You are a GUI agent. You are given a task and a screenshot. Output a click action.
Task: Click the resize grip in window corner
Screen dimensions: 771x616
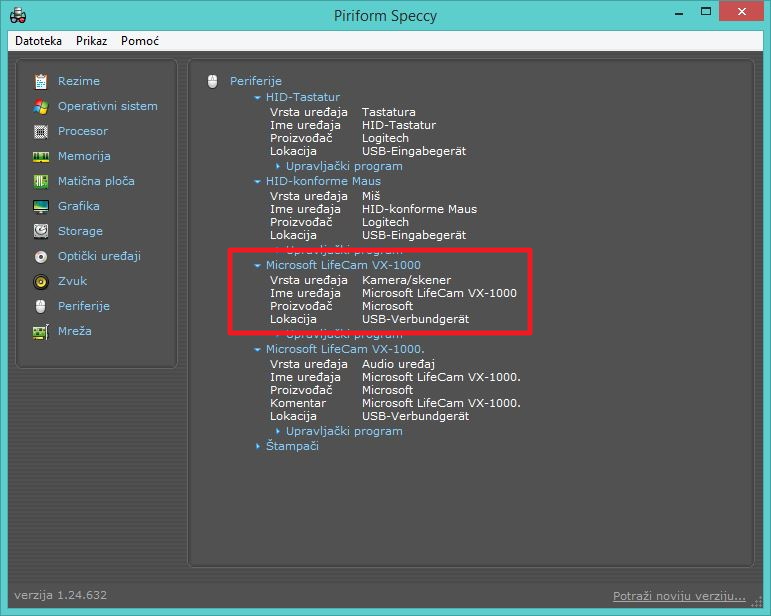coord(757,602)
